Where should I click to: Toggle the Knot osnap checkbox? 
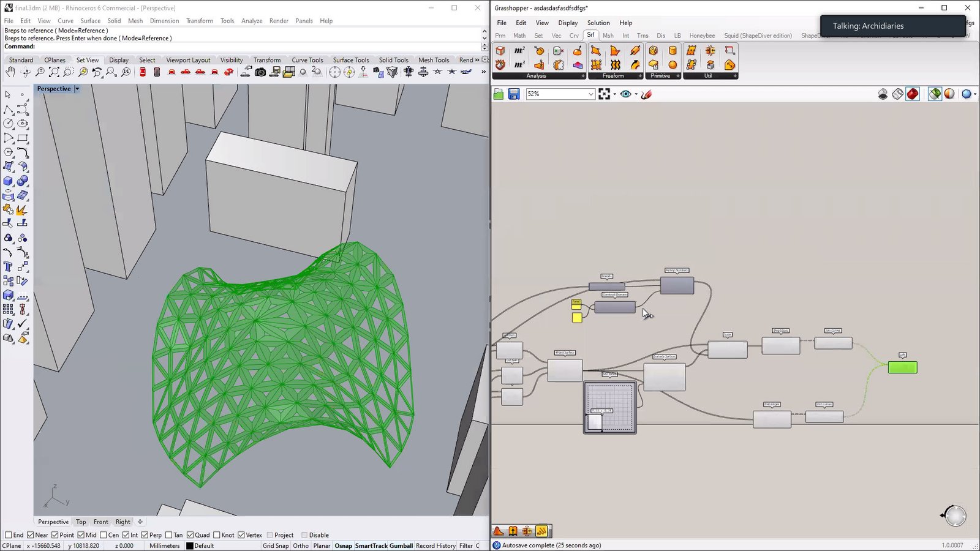217,535
